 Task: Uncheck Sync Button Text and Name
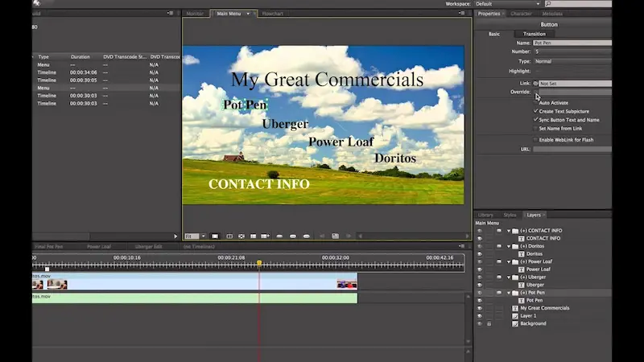(535, 120)
